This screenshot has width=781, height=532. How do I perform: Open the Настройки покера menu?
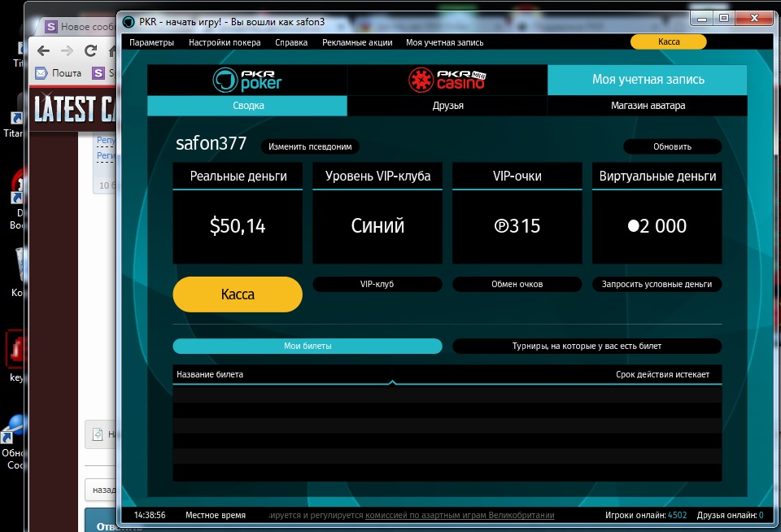point(225,42)
